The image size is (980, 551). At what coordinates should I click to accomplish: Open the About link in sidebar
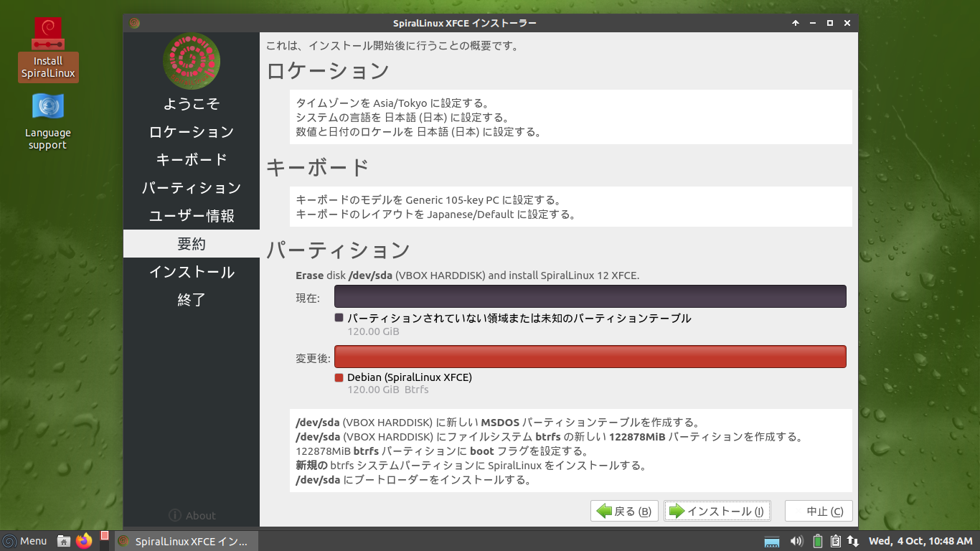[x=192, y=515]
